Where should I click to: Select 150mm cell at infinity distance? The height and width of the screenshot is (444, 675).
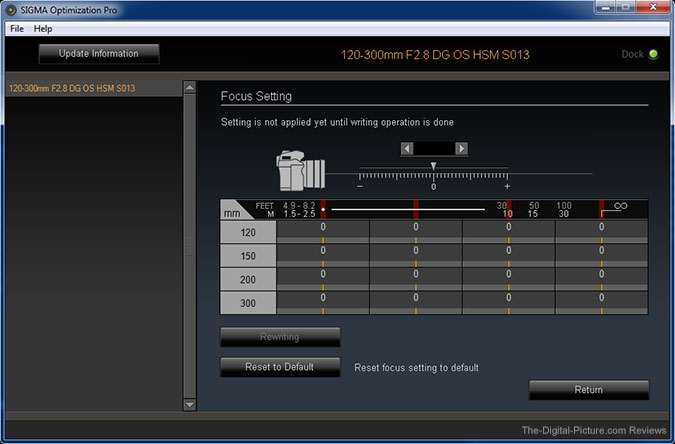click(601, 256)
